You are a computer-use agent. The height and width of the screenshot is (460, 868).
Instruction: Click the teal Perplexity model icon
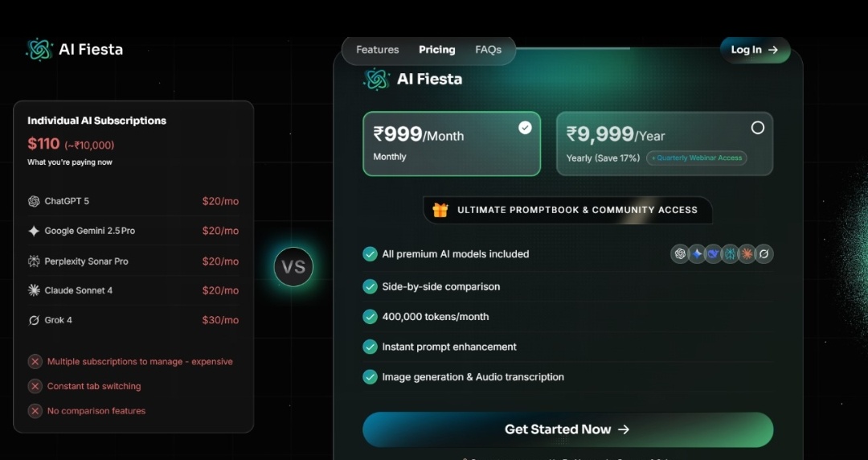click(731, 254)
